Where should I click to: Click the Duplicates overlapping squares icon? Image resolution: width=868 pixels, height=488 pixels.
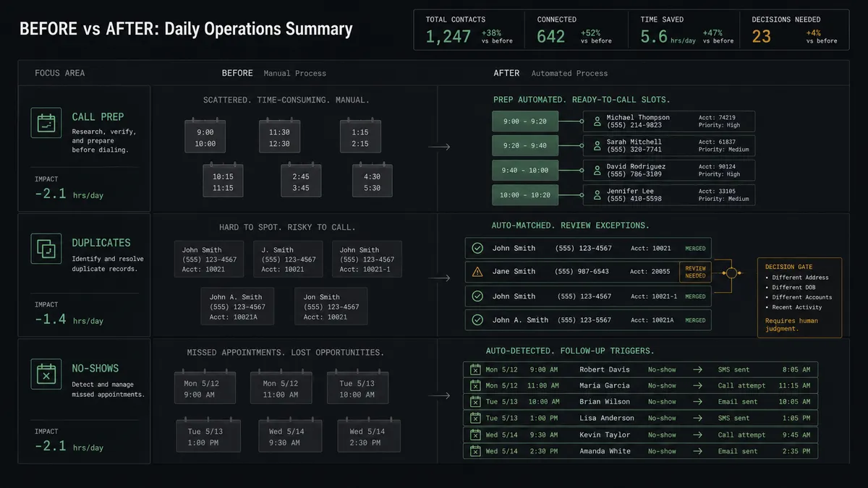tap(46, 249)
